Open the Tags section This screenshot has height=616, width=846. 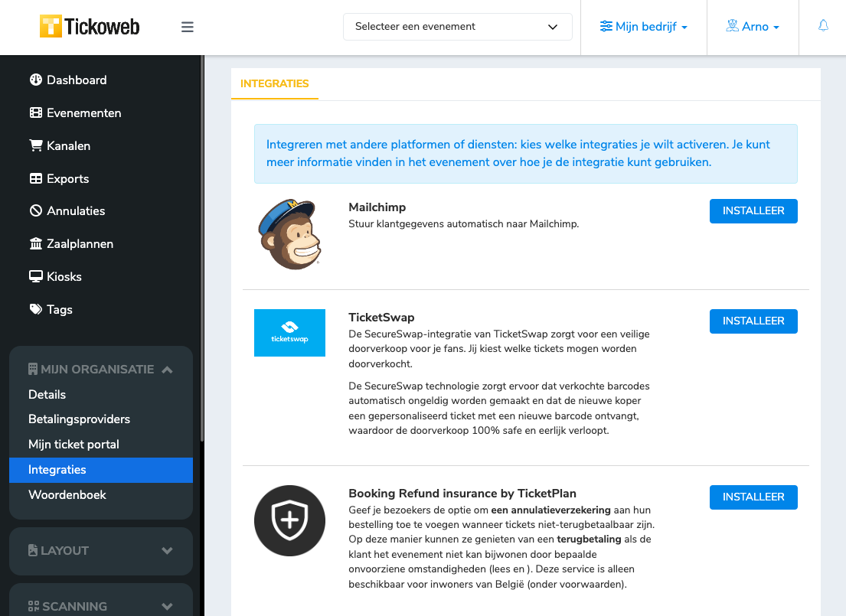(51, 310)
